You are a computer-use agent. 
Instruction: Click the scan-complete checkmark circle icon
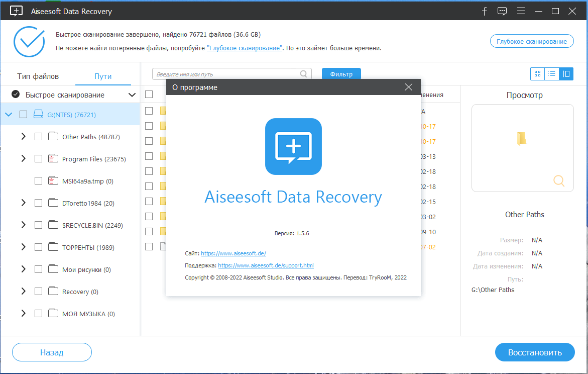coord(29,42)
